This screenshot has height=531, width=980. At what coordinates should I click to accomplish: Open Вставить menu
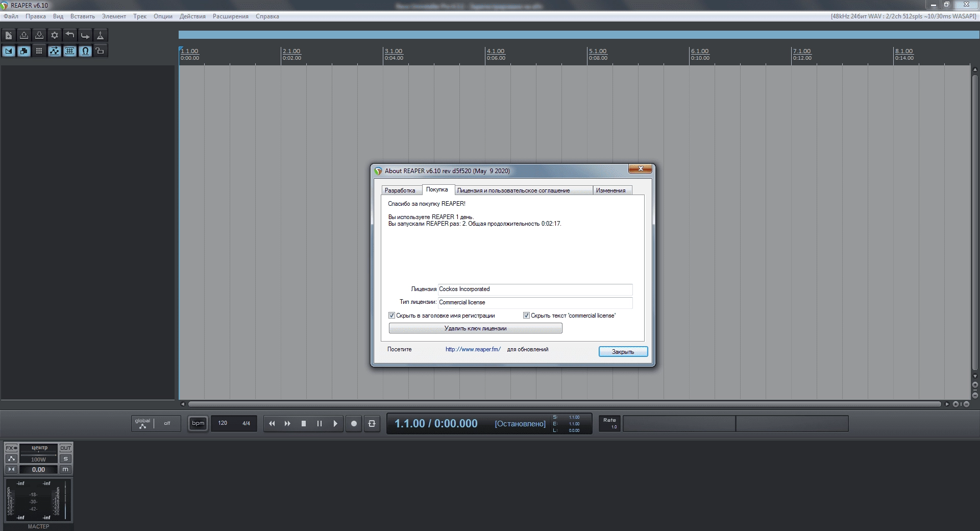point(83,16)
